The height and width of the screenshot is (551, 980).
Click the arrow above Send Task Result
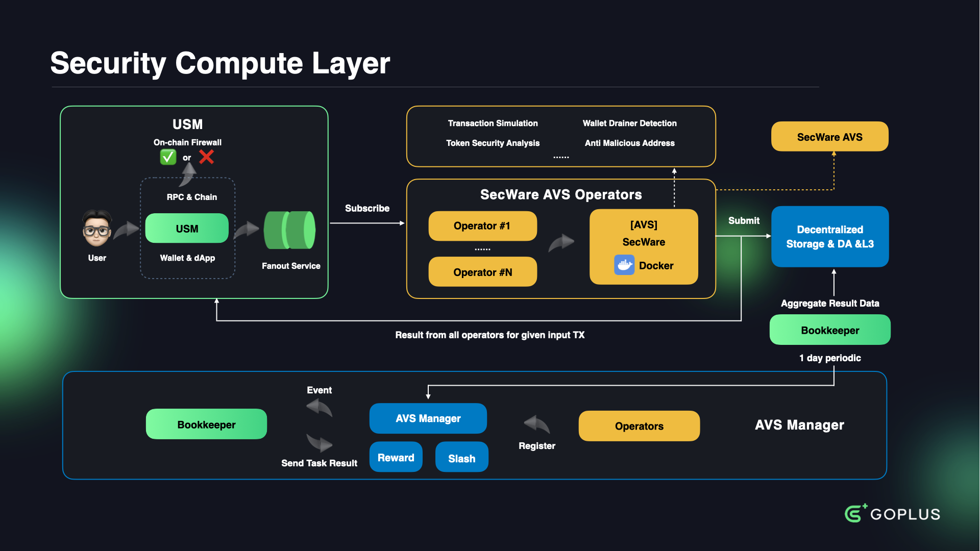(x=320, y=442)
